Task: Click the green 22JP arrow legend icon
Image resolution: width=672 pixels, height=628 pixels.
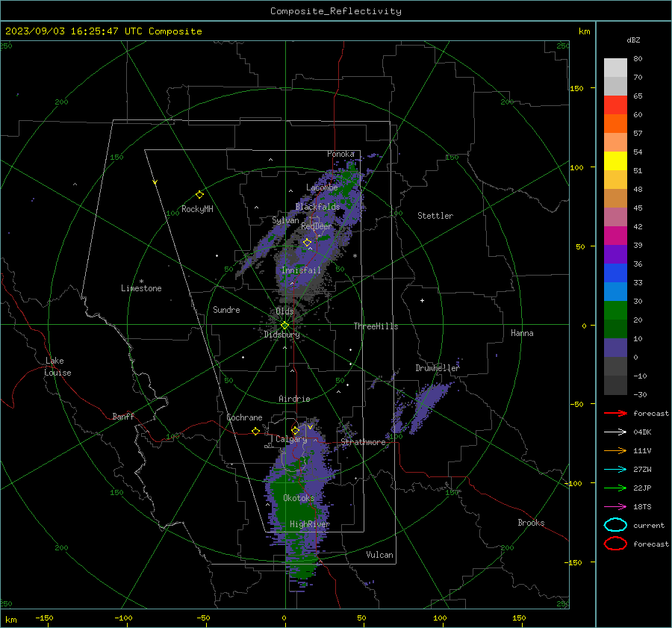Action: pos(615,488)
